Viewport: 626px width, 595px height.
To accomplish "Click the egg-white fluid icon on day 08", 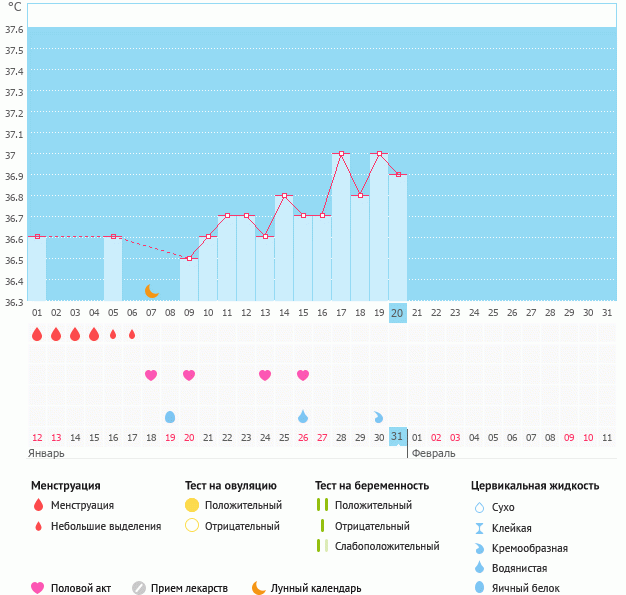I will pyautogui.click(x=170, y=416).
